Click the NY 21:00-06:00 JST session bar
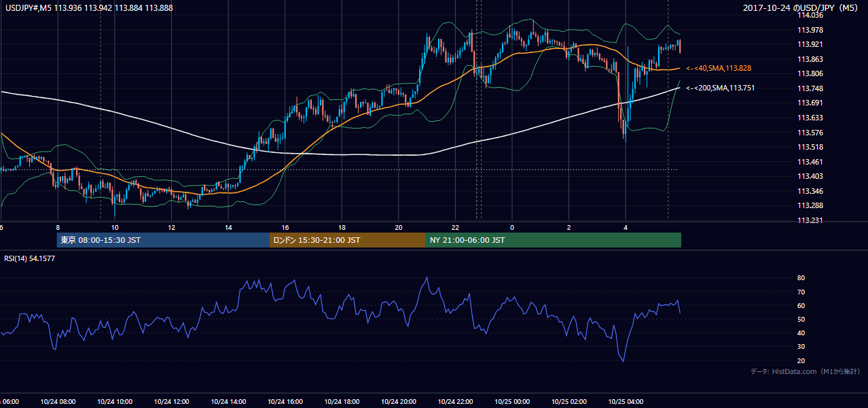 [554, 240]
